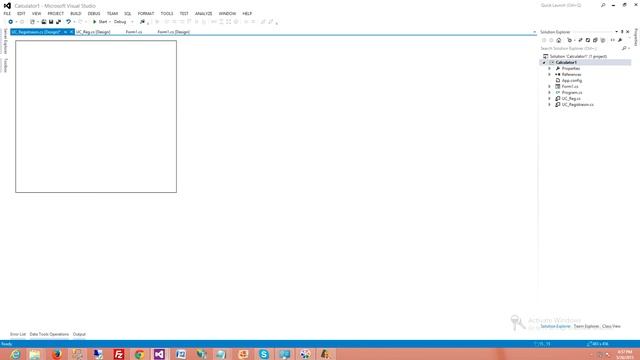Open Firefox from the taskbar
640x360 pixels.
tap(56, 354)
